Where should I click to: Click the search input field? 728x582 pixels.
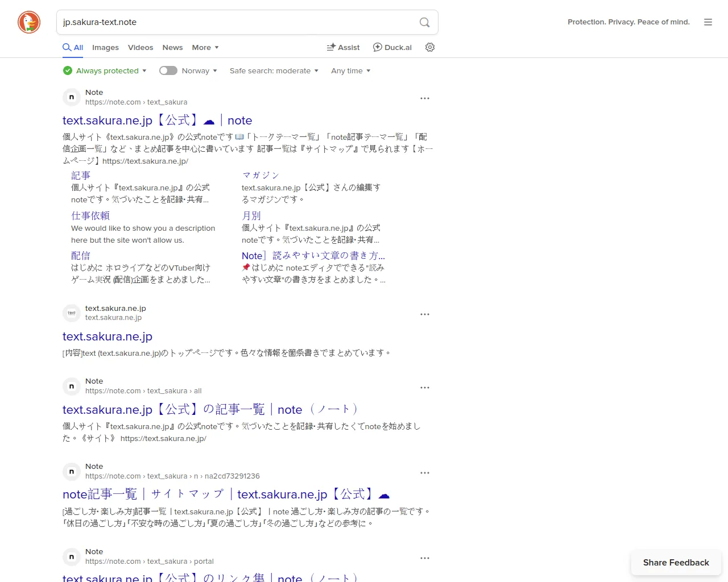coord(239,22)
